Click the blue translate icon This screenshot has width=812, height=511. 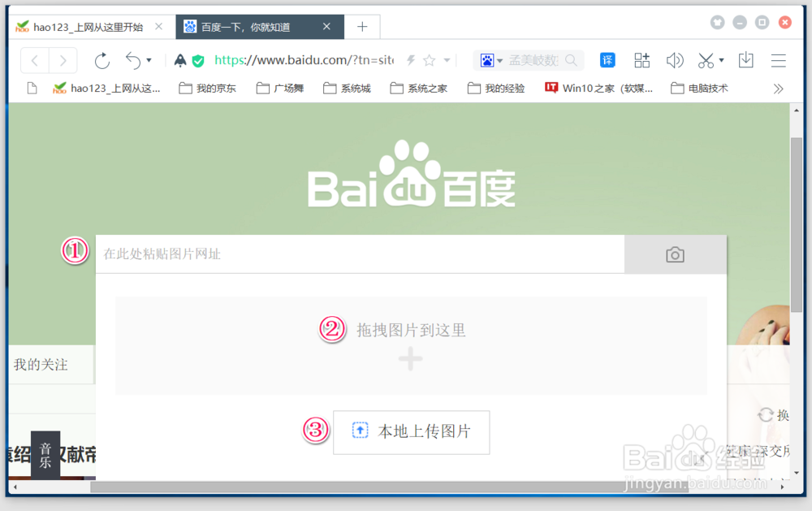coord(607,60)
